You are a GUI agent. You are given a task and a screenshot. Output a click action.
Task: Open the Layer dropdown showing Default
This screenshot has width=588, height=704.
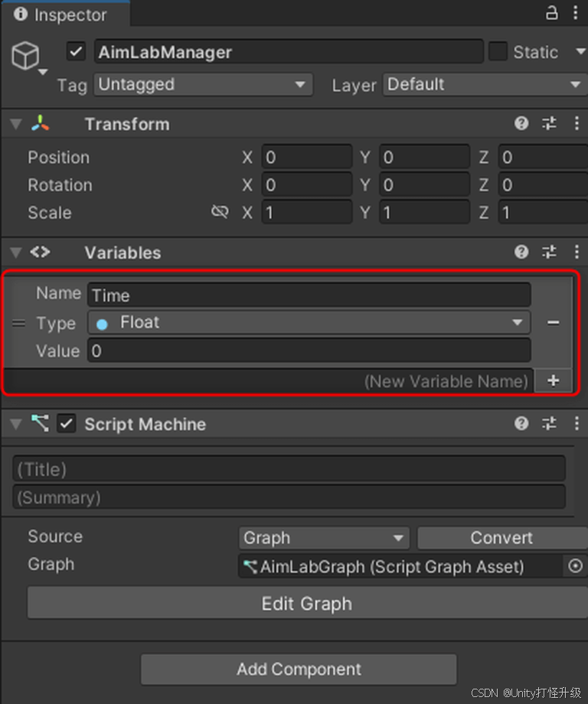[485, 84]
